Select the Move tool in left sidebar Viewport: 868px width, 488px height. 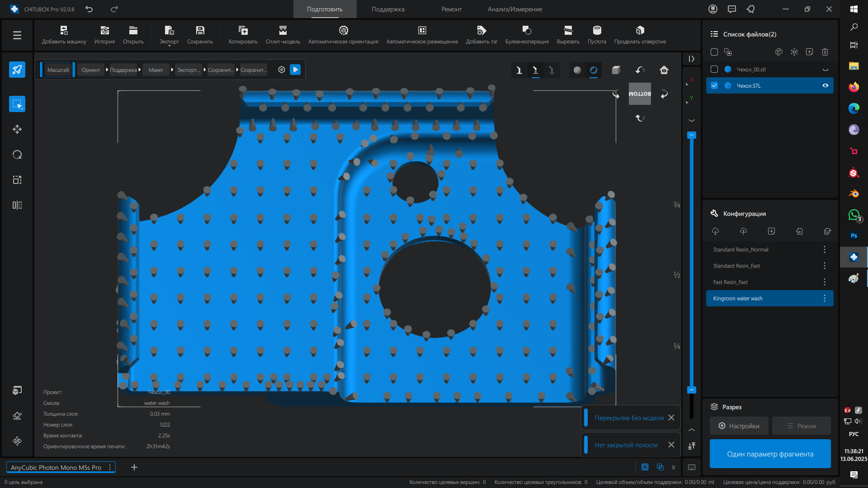(17, 130)
